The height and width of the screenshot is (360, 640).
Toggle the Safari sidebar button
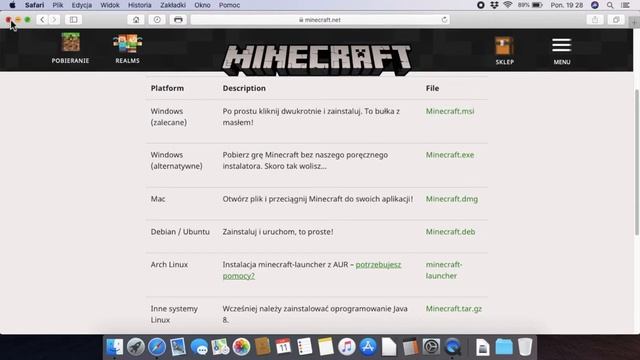pos(73,20)
